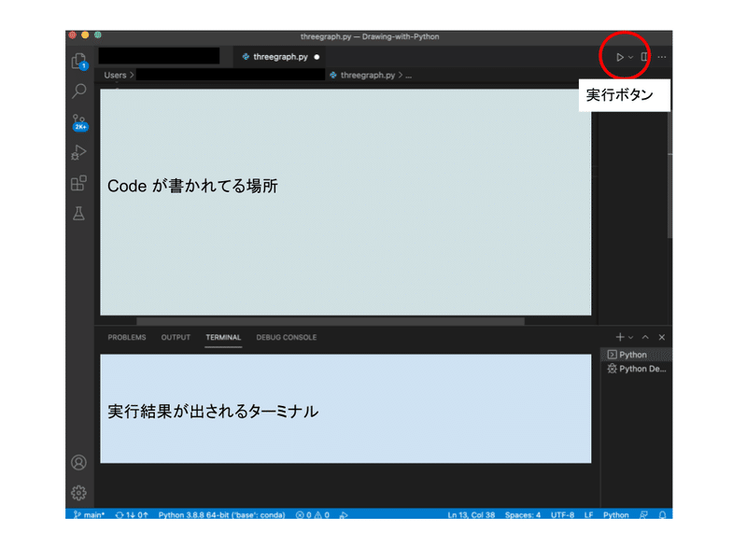Image resolution: width=747 pixels, height=560 pixels.
Task: Open the Search view in activity bar
Action: pos(79,91)
